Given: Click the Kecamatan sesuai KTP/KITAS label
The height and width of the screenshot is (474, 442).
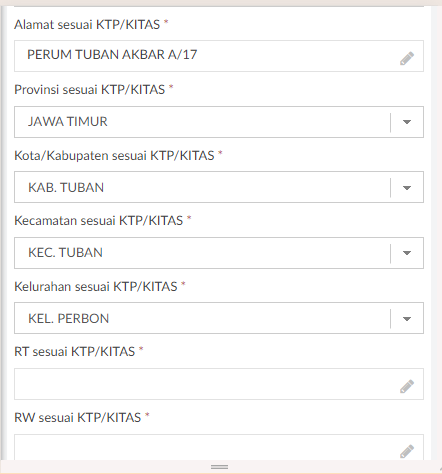Looking at the screenshot, I should click(99, 221).
